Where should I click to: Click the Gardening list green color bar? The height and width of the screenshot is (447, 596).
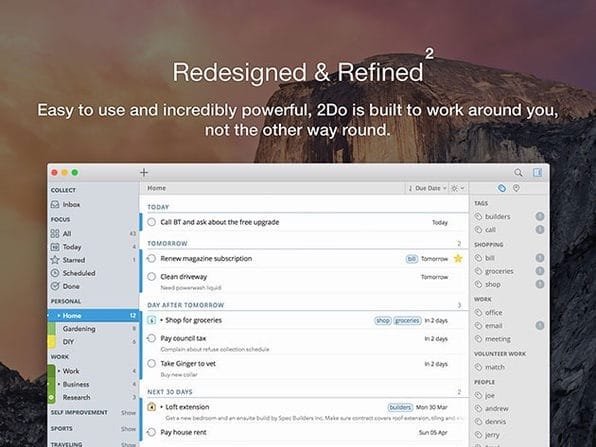click(52, 329)
